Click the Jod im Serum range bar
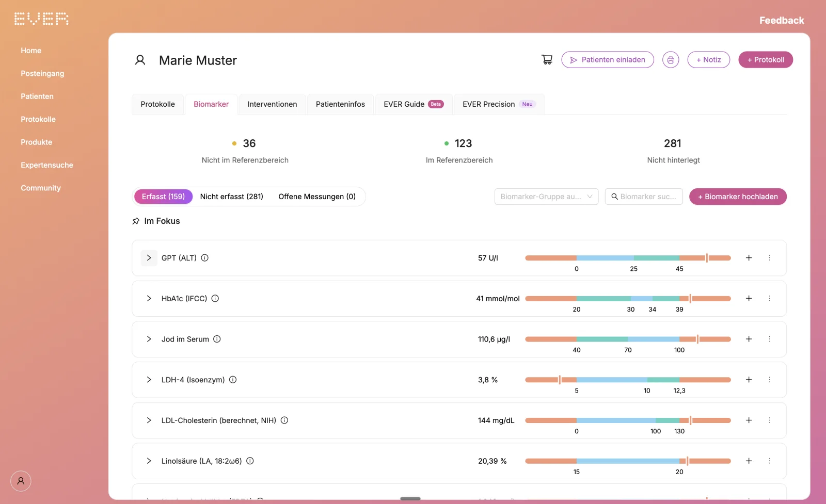This screenshot has height=504, width=826. pos(628,339)
